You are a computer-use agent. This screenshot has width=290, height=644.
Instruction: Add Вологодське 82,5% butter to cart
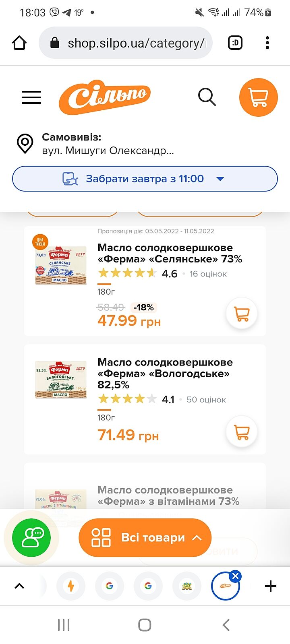pyautogui.click(x=242, y=432)
